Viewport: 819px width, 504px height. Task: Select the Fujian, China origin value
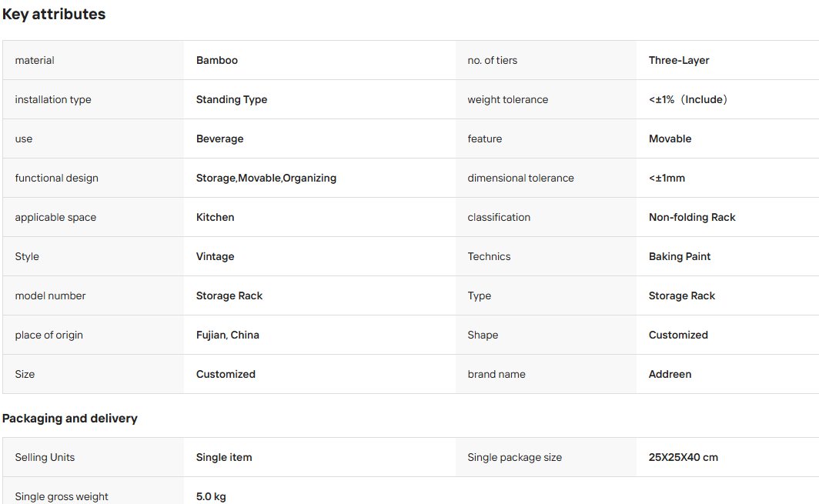click(228, 335)
